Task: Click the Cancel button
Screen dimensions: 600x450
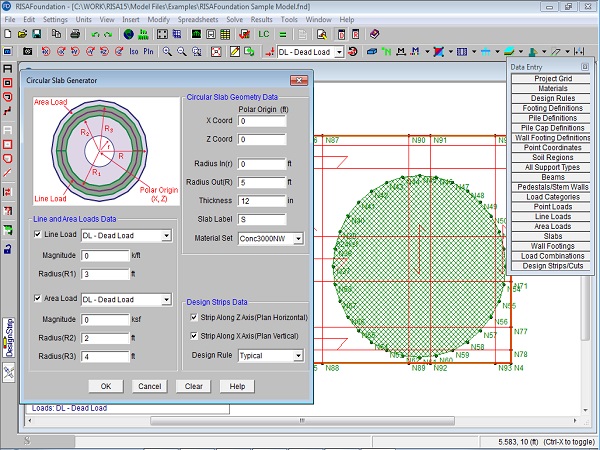Action: coord(150,386)
